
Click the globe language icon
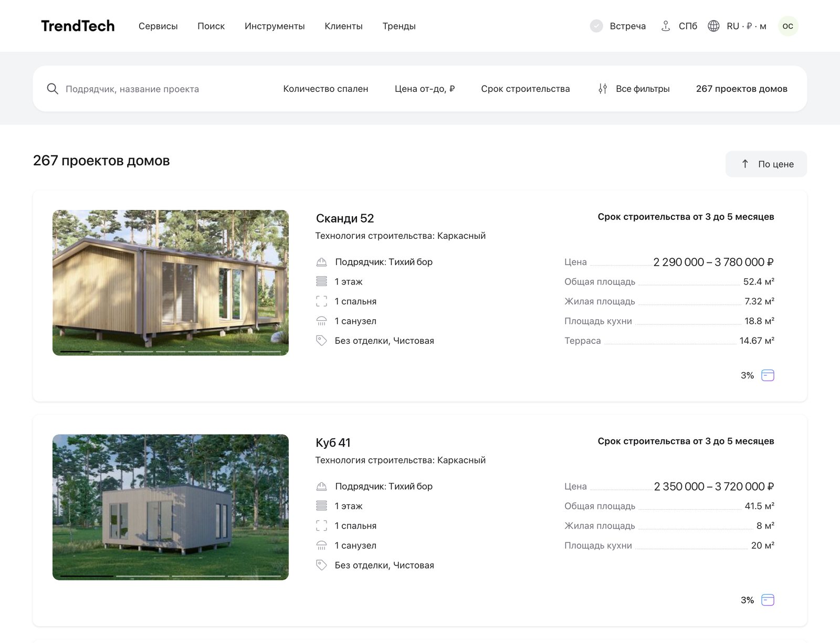(x=713, y=26)
